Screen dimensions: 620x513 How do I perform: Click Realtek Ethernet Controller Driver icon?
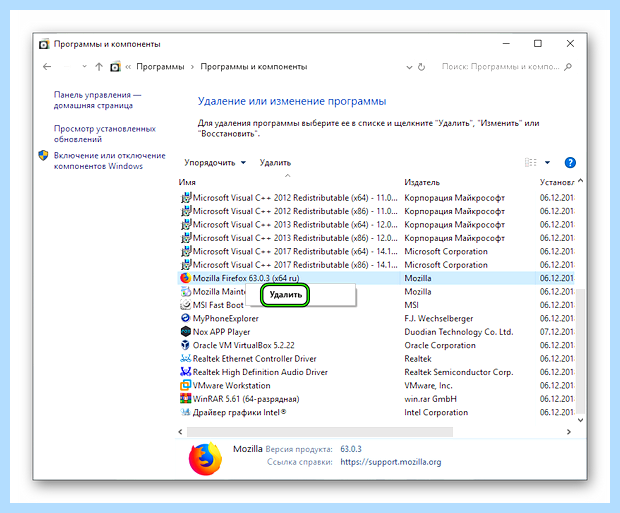(x=185, y=358)
